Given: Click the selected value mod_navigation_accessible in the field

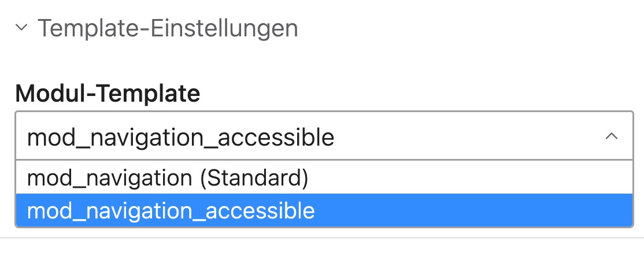Looking at the screenshot, I should click(180, 138).
